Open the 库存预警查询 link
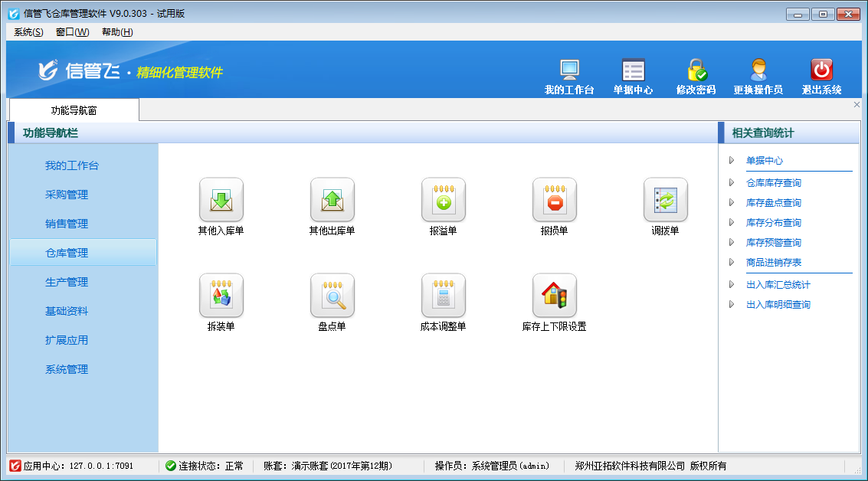The width and height of the screenshot is (868, 481). tap(773, 243)
